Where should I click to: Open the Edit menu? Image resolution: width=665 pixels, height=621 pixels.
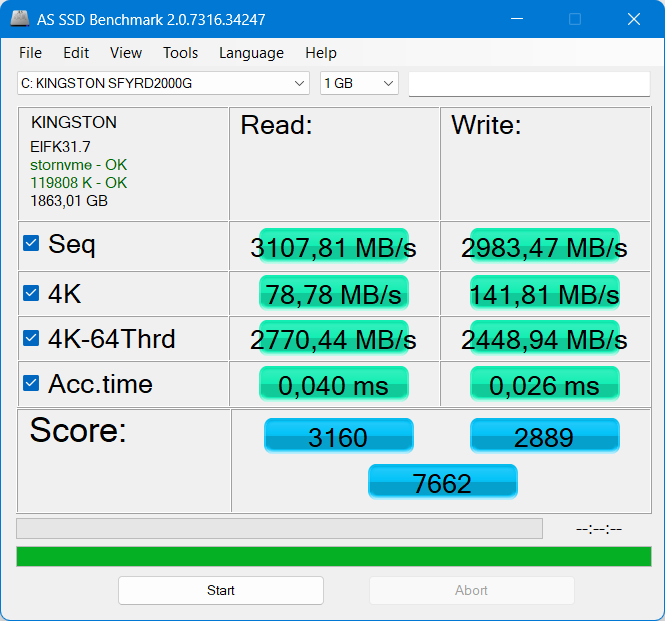[76, 53]
